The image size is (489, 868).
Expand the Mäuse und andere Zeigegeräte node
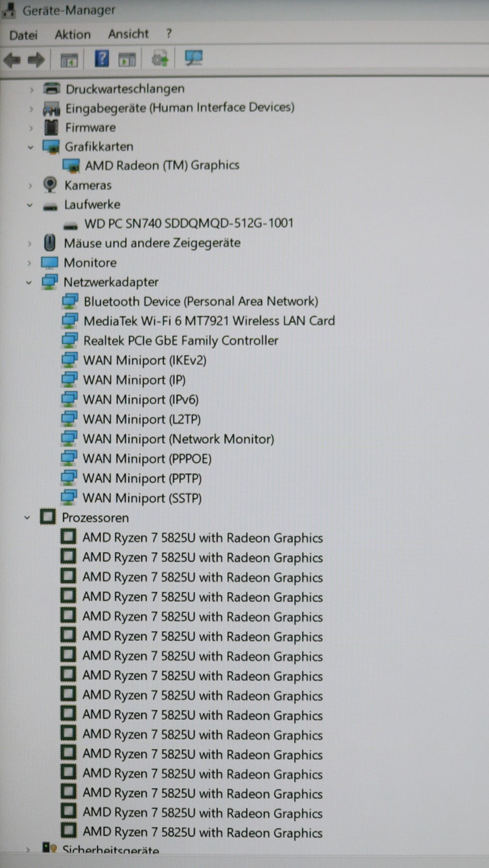(x=30, y=244)
